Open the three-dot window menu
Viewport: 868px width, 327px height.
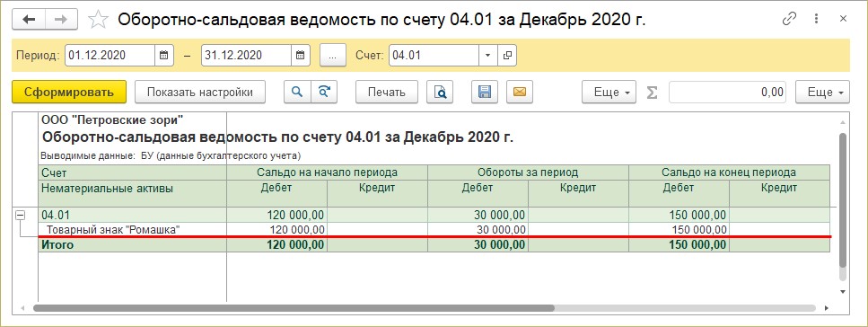(x=817, y=19)
